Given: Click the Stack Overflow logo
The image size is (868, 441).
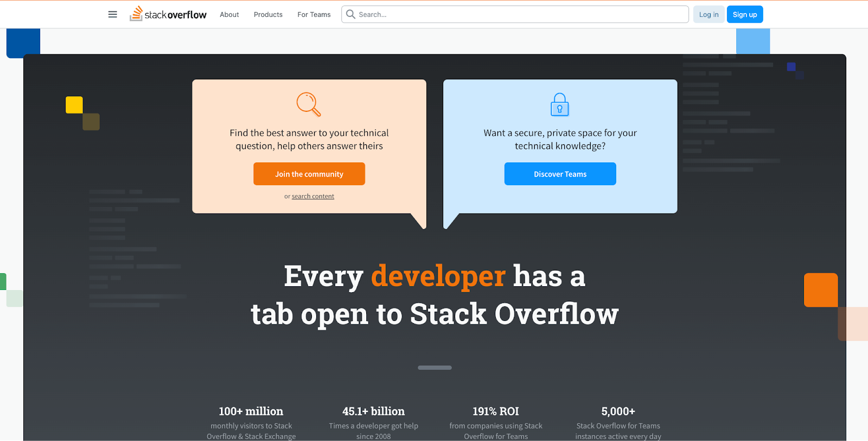Looking at the screenshot, I should coord(168,14).
